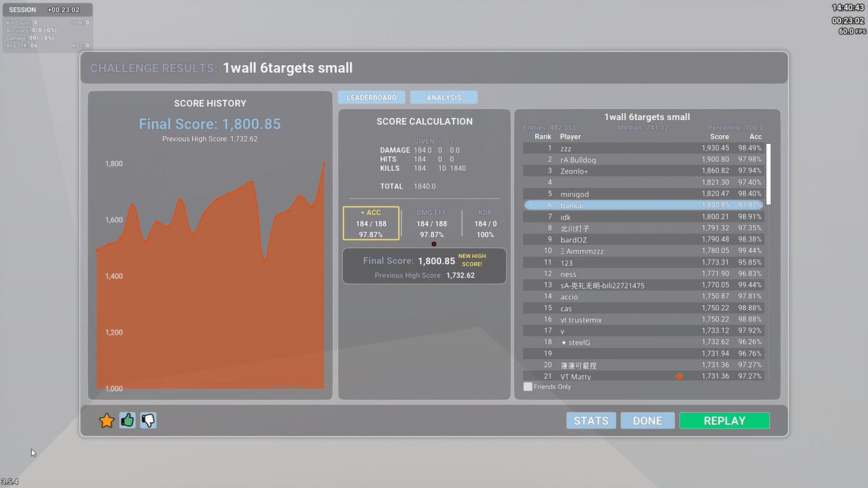This screenshot has width=868, height=488.
Task: Click the NEW HIGH SCORE! label
Action: (472, 260)
